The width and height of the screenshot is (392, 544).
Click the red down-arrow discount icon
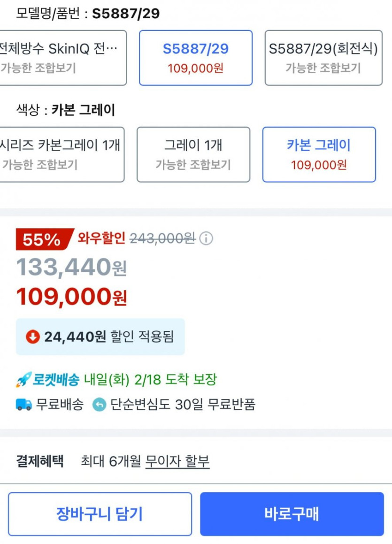[32, 337]
